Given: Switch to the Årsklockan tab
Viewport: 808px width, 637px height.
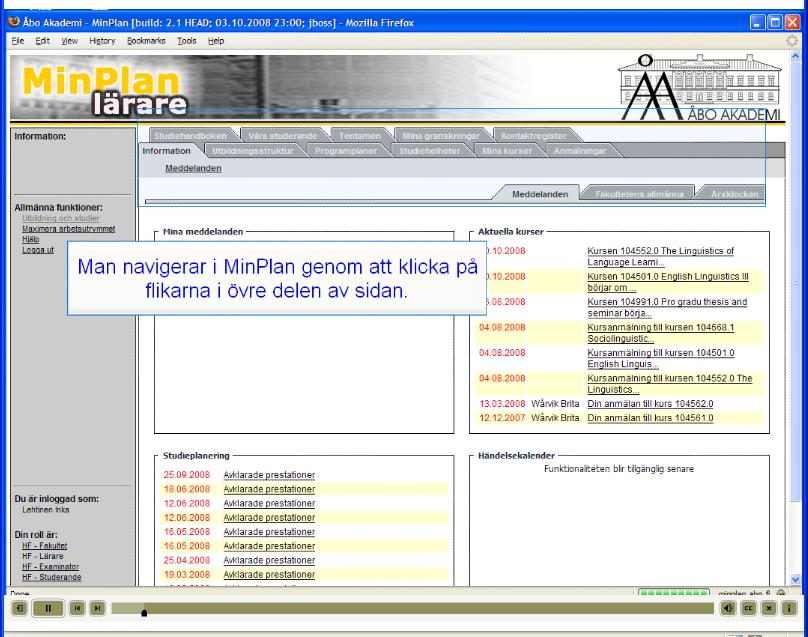Looking at the screenshot, I should tap(734, 194).
